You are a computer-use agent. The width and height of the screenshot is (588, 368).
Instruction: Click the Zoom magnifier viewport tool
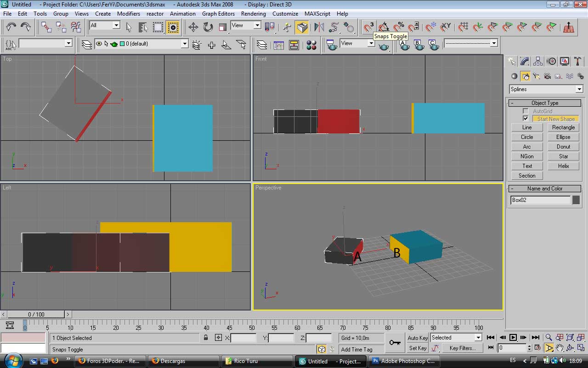548,338
